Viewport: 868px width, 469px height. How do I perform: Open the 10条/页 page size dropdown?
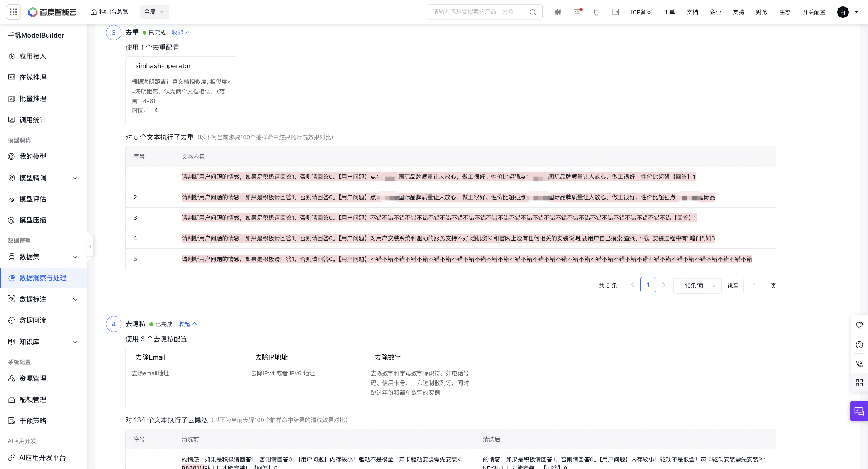(x=697, y=285)
